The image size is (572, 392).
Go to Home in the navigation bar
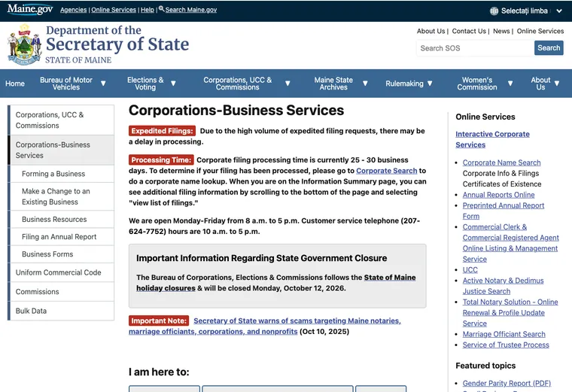(15, 84)
